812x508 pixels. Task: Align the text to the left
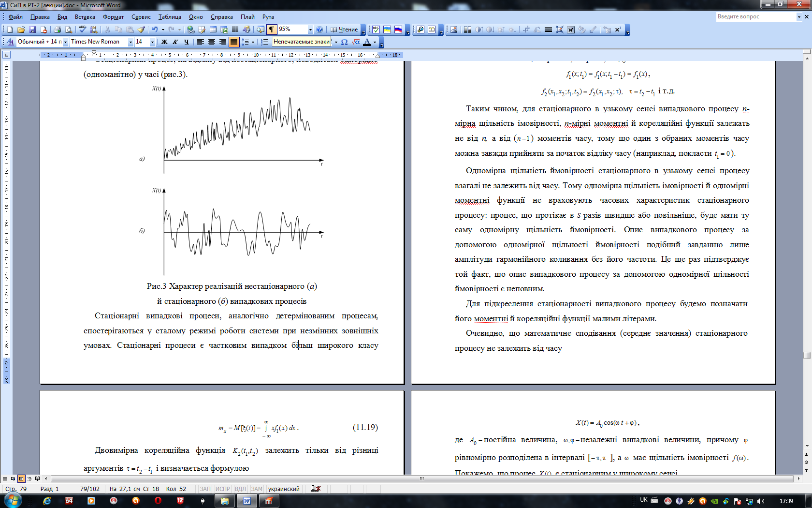(x=200, y=42)
